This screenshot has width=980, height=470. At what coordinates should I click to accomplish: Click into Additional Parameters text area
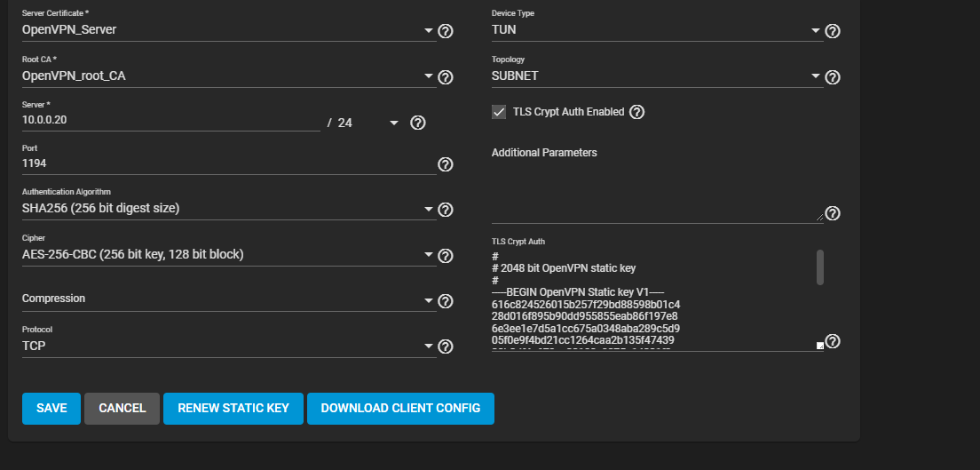pyautogui.click(x=658, y=193)
